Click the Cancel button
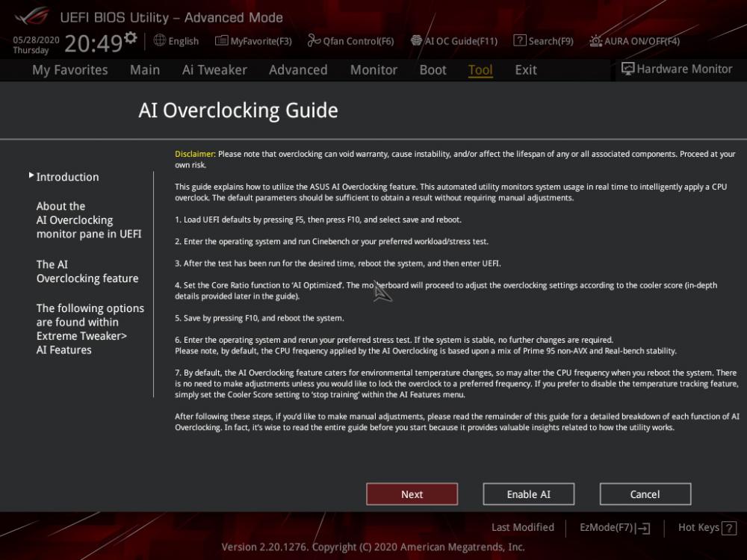Image resolution: width=747 pixels, height=560 pixels. [x=645, y=494]
